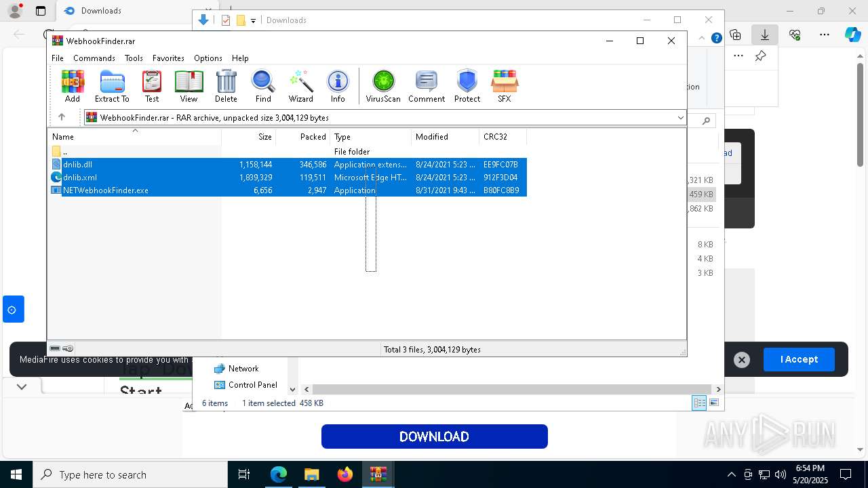Open the Commands menu
Image resolution: width=868 pixels, height=488 pixels.
coord(94,58)
